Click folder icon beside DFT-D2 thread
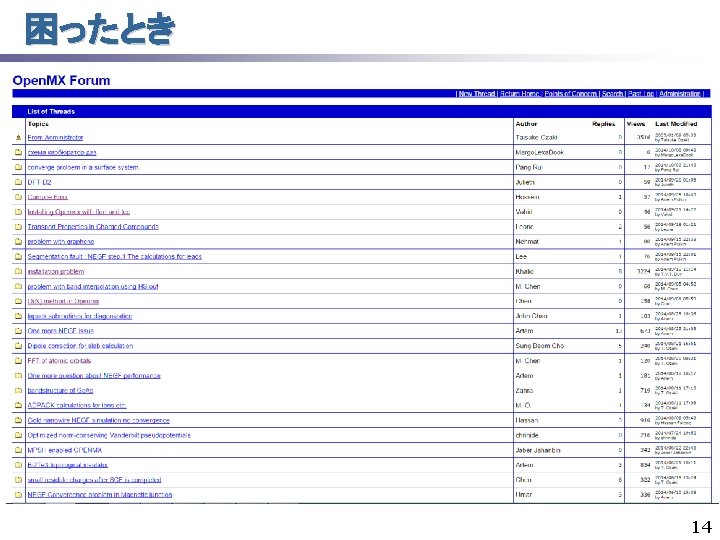This screenshot has height=540, width=720. tap(18, 182)
